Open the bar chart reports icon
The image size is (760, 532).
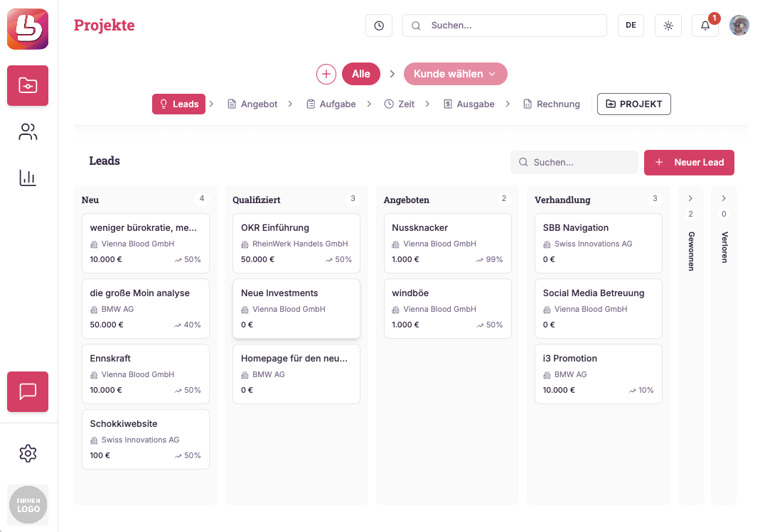point(28,178)
